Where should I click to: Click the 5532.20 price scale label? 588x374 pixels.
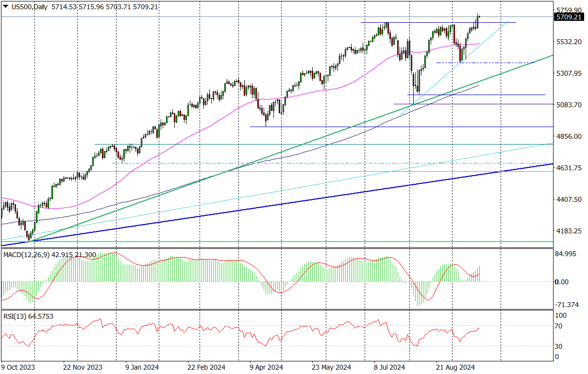tap(569, 42)
